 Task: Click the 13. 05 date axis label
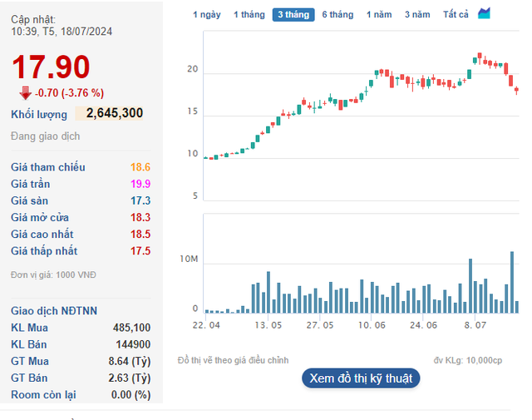tap(268, 325)
